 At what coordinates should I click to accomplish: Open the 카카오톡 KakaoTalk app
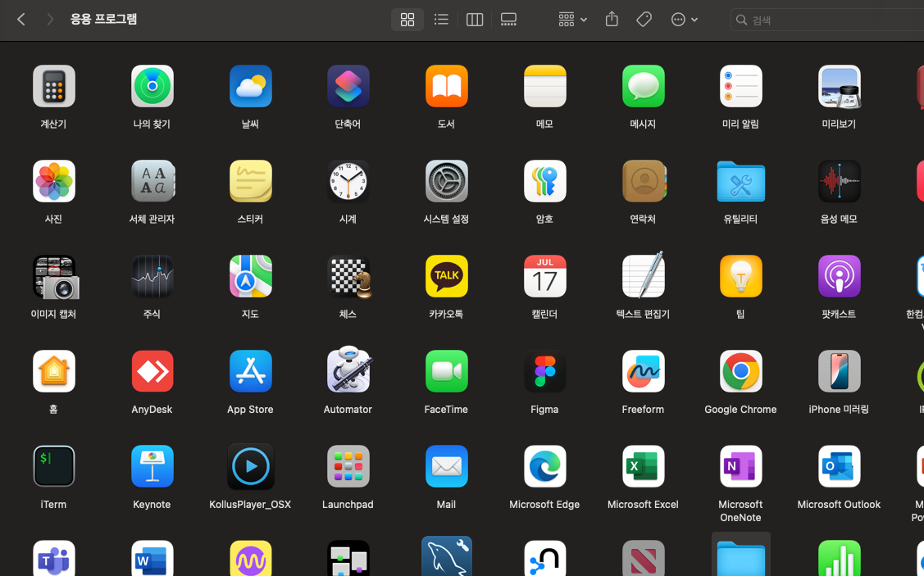click(447, 276)
